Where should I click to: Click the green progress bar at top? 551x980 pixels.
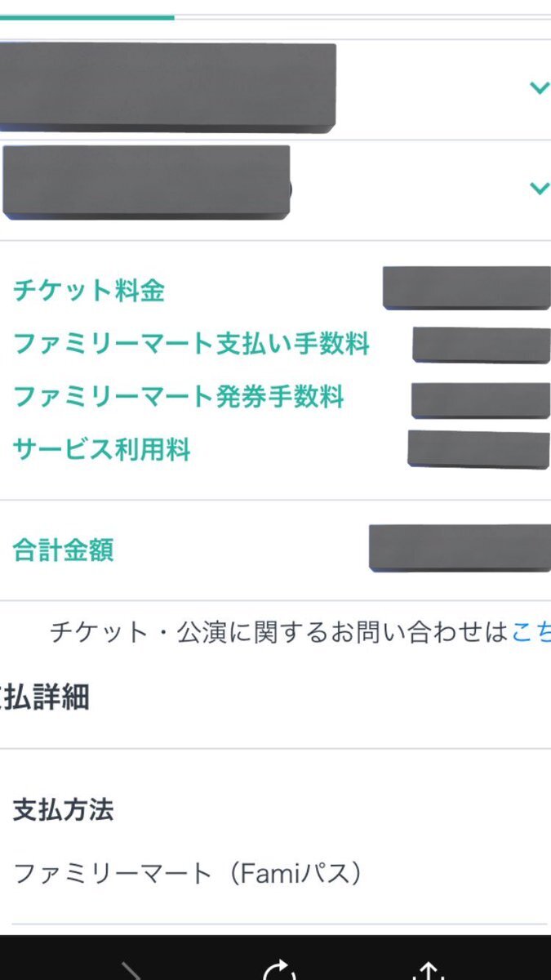(x=87, y=16)
